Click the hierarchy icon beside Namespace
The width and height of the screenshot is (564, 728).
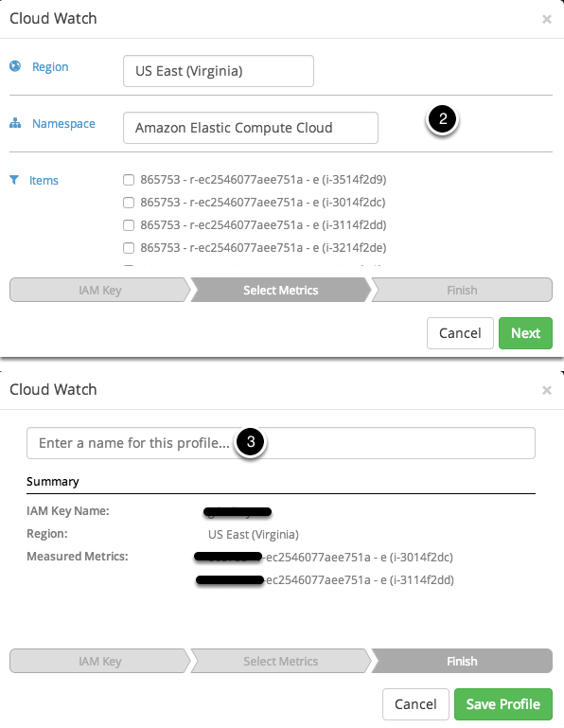tap(15, 123)
